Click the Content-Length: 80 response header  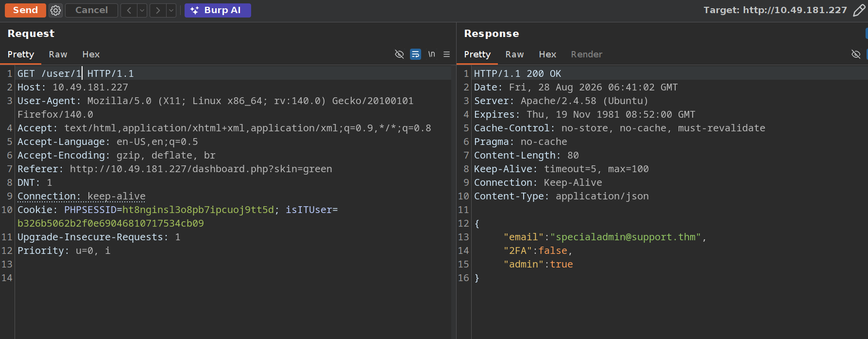pyautogui.click(x=527, y=155)
